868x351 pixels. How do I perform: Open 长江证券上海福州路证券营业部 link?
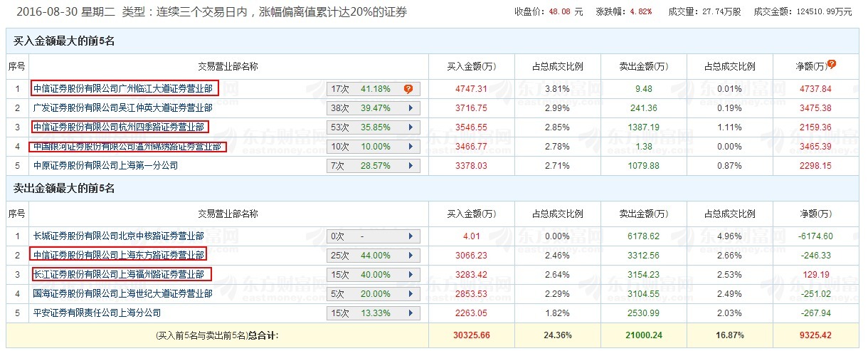point(121,275)
